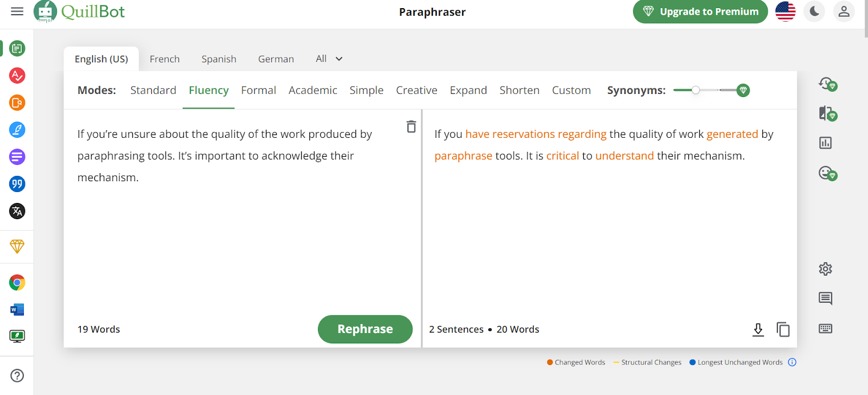868x395 pixels.
Task: Open the Grammar Checker sidebar icon
Action: (17, 75)
